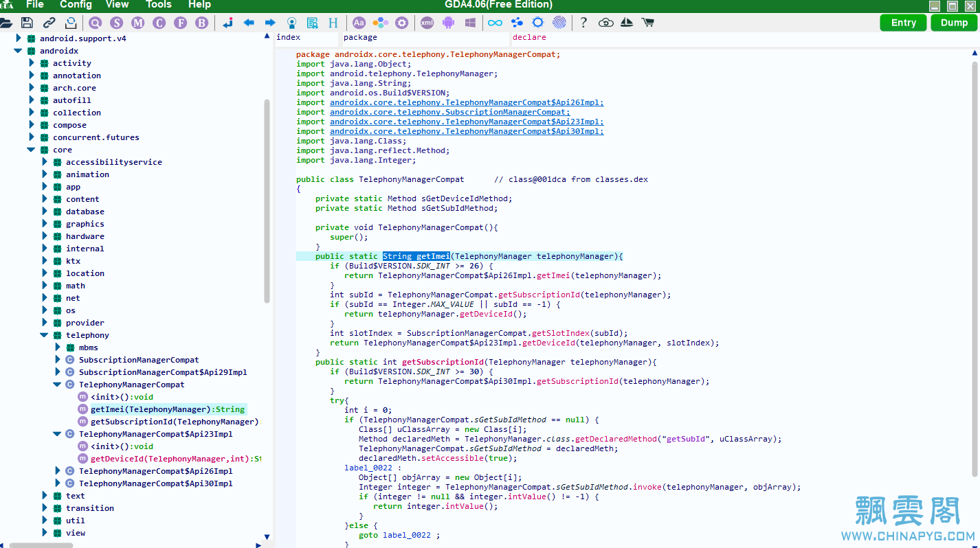Viewport: 980px width, 548px height.
Task: Click the fingerprint toolbar icon
Action: click(x=559, y=23)
